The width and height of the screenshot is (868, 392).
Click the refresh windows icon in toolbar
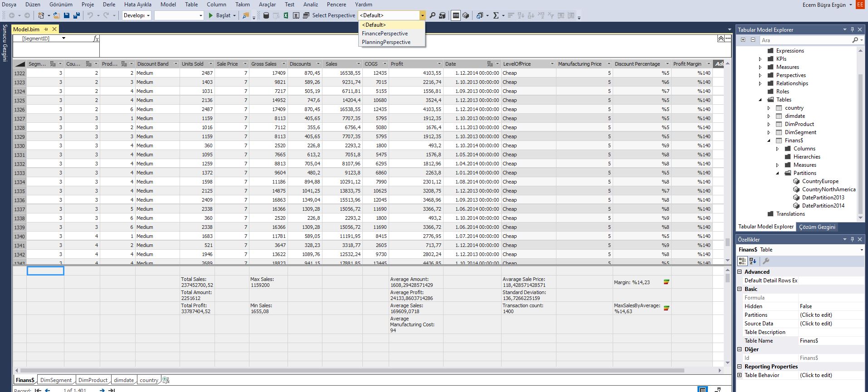[x=480, y=15]
